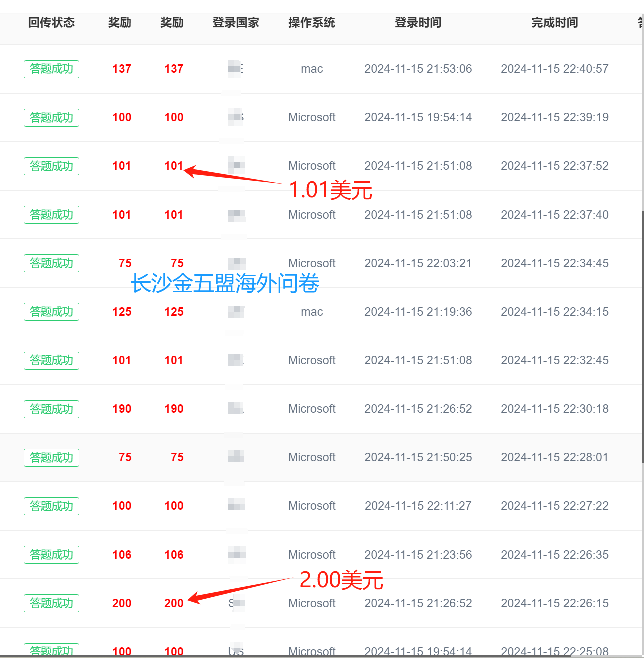Image resolution: width=644 pixels, height=658 pixels.
Task: Click the 190 reward next to 答题成功
Action: (x=122, y=409)
